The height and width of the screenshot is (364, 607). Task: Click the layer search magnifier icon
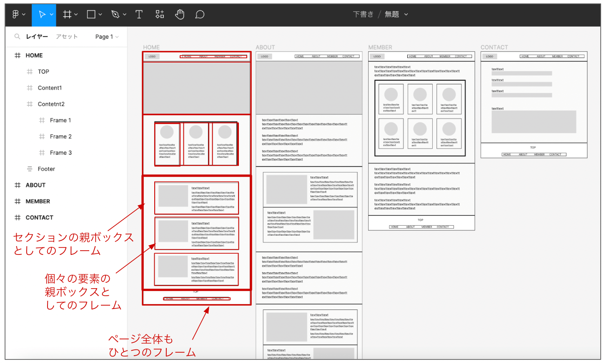point(17,37)
